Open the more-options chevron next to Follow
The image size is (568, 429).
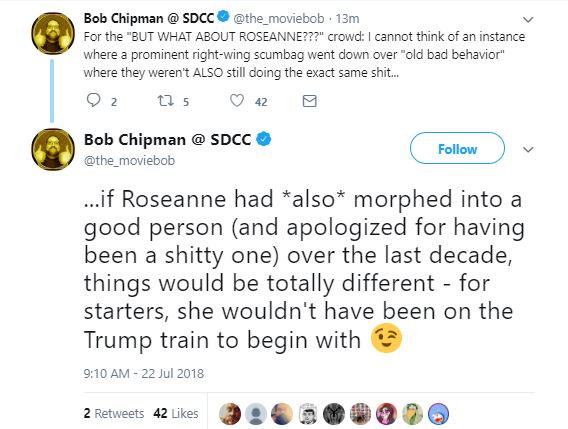click(528, 149)
